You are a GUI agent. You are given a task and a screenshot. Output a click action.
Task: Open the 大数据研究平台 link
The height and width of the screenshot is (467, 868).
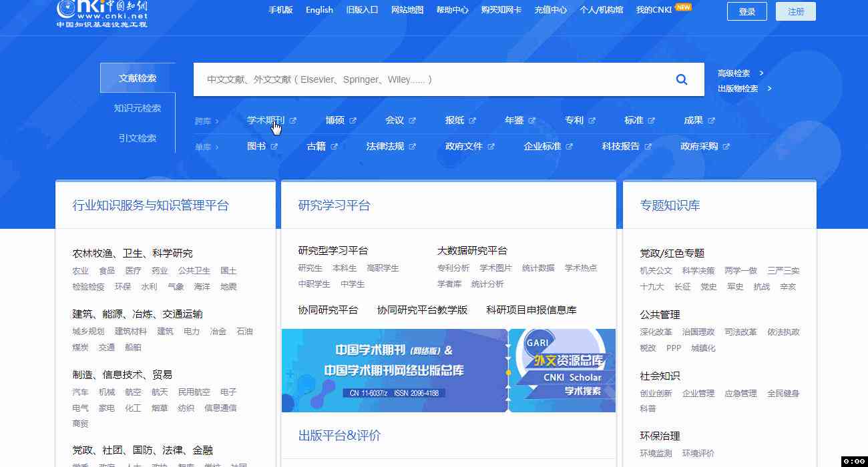[472, 251]
